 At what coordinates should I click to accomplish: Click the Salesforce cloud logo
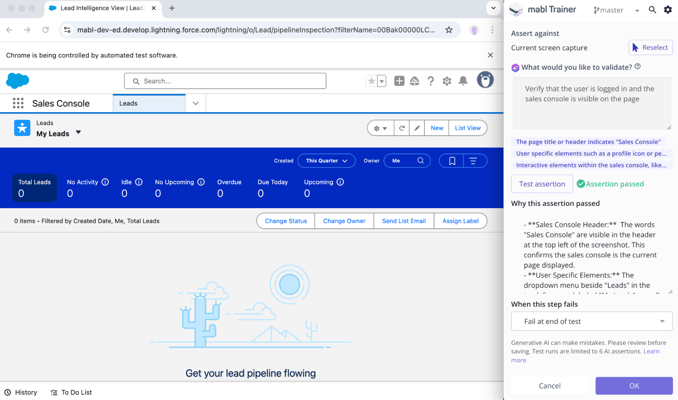pyautogui.click(x=18, y=81)
